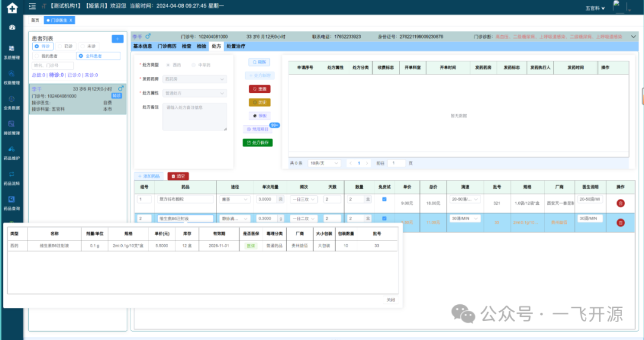
Task: Select the 已诊 radio button
Action: [62, 46]
